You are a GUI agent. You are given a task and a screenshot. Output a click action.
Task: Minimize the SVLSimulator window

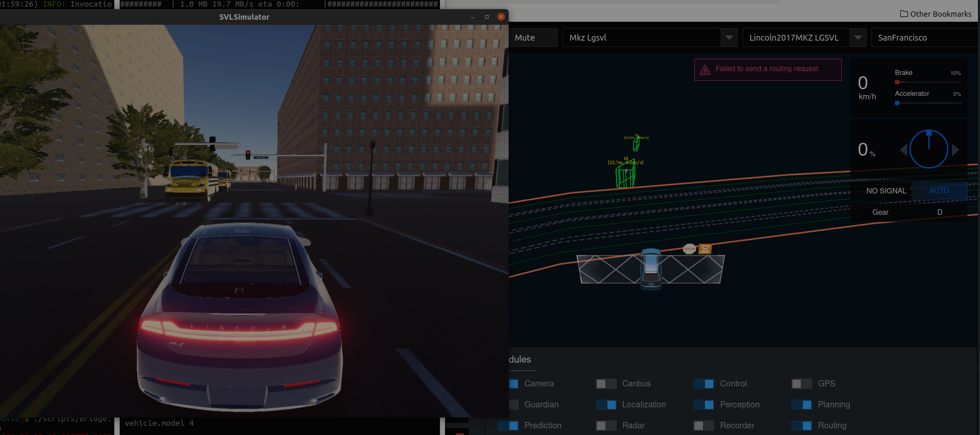[473, 17]
